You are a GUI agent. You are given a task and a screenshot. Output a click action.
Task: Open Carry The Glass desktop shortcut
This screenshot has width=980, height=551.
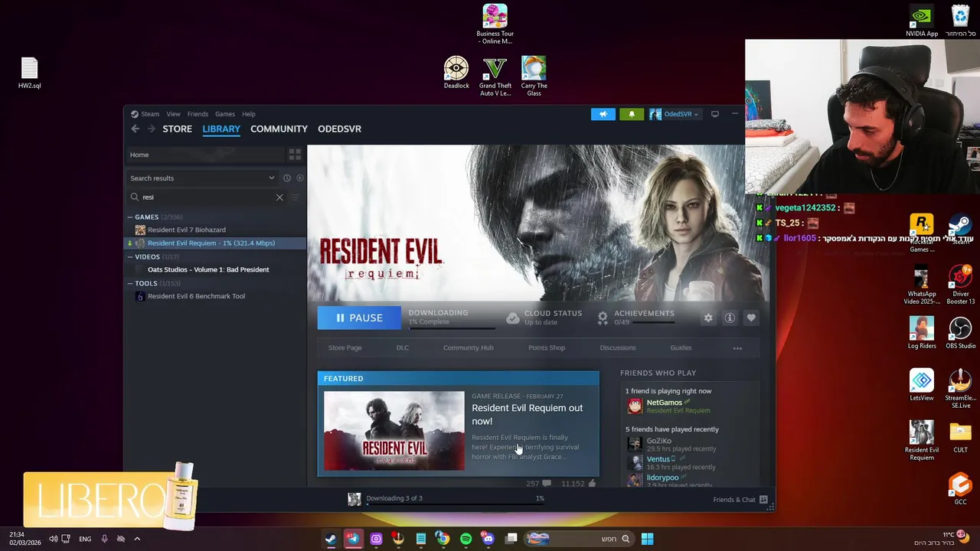pyautogui.click(x=534, y=76)
